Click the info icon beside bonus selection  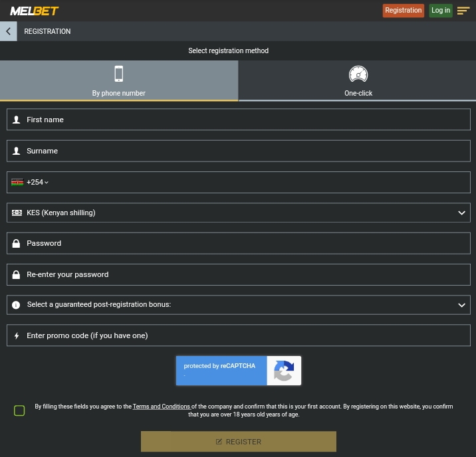point(16,305)
